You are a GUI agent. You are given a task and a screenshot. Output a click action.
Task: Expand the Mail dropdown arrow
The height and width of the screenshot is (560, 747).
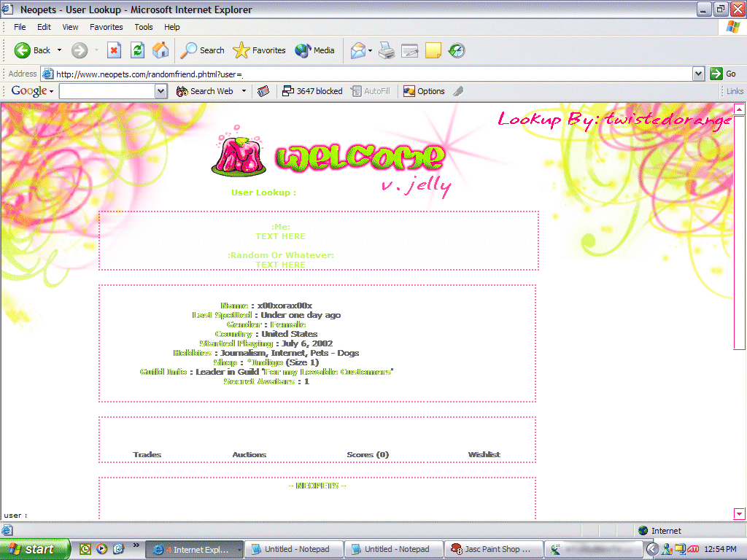370,50
